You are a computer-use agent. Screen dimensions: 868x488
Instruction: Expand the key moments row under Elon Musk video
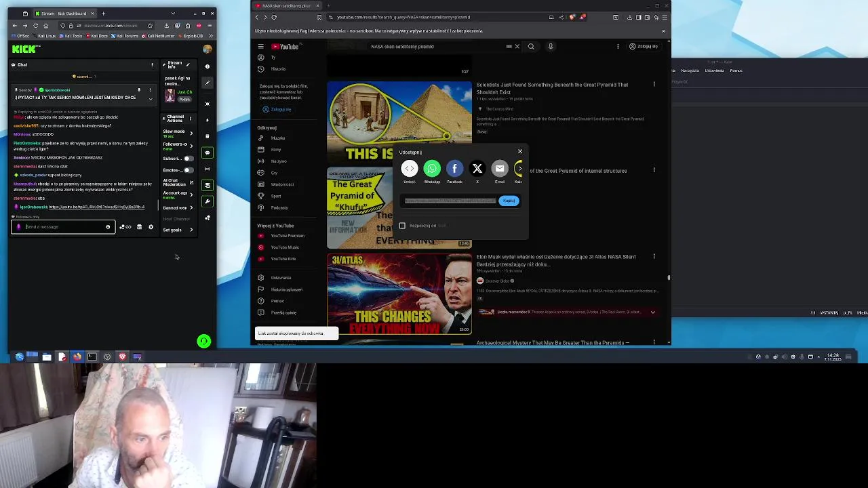[x=652, y=312]
